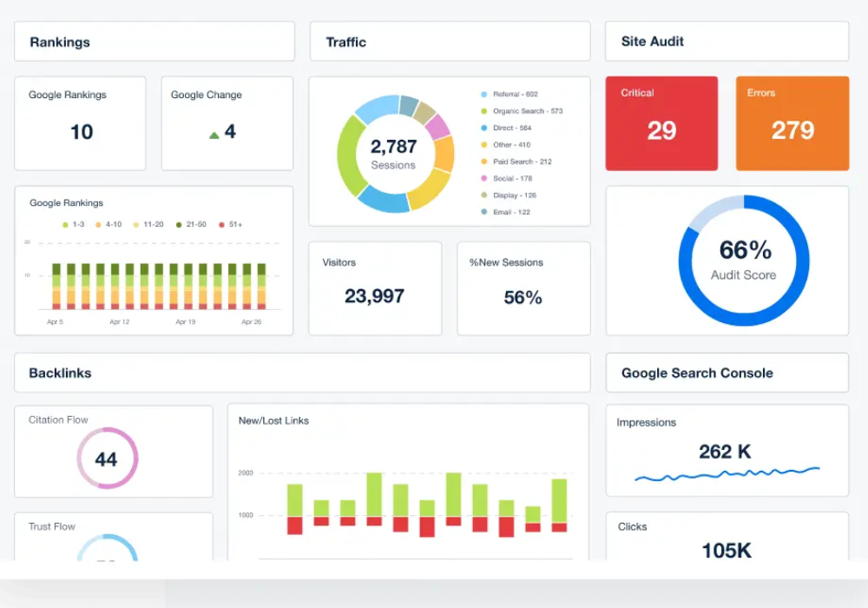
Task: Click the %New Sessions card
Action: point(523,288)
